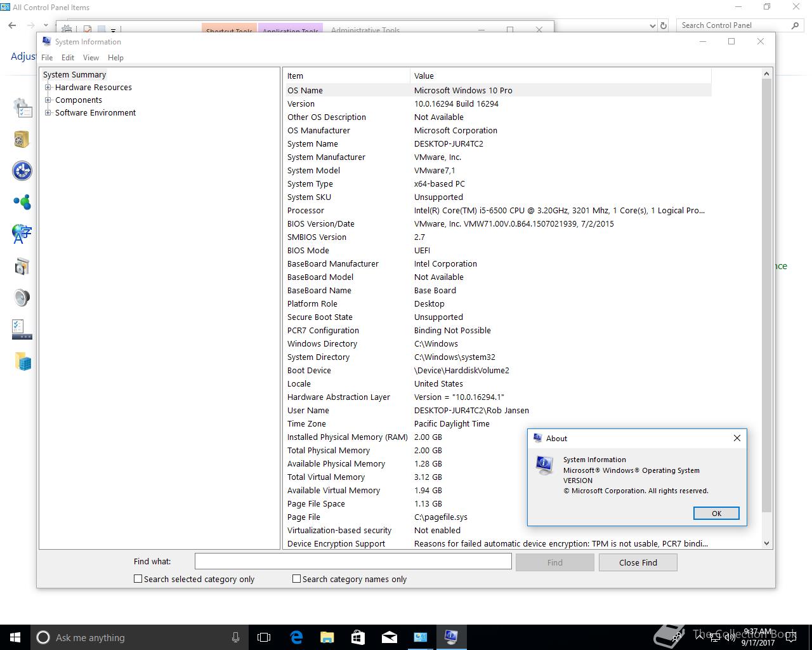Click the System Manufacturer item

(326, 157)
